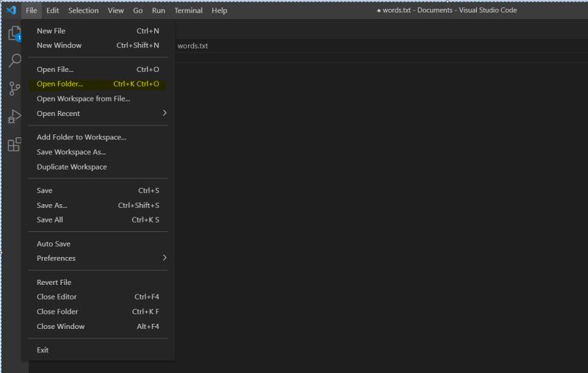Select Close Editor menu entry
The image size is (588, 373).
pos(98,297)
